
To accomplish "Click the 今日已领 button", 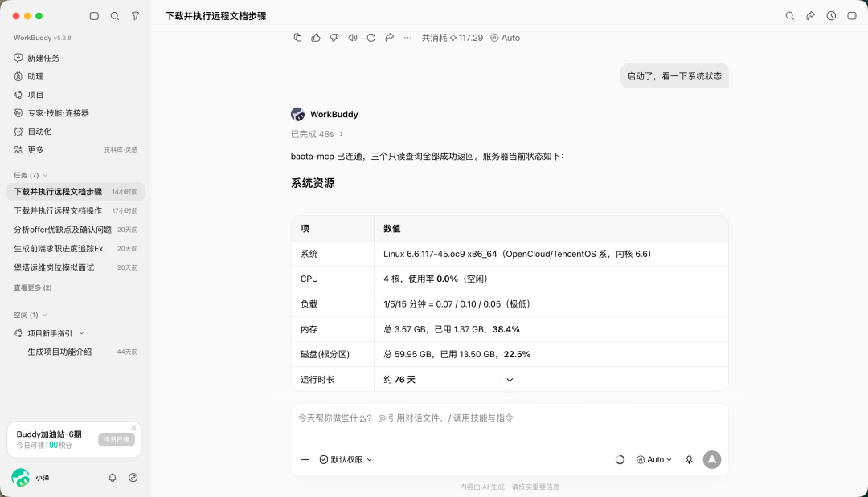I will [117, 439].
